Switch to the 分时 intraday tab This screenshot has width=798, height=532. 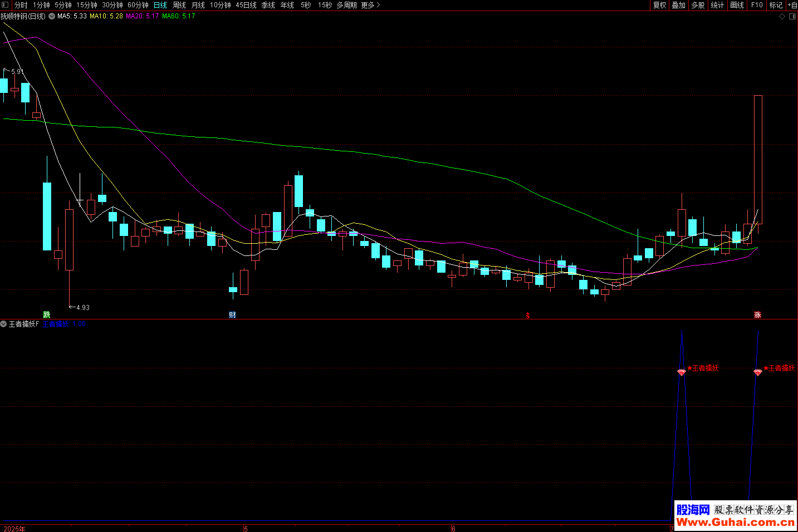(x=21, y=5)
